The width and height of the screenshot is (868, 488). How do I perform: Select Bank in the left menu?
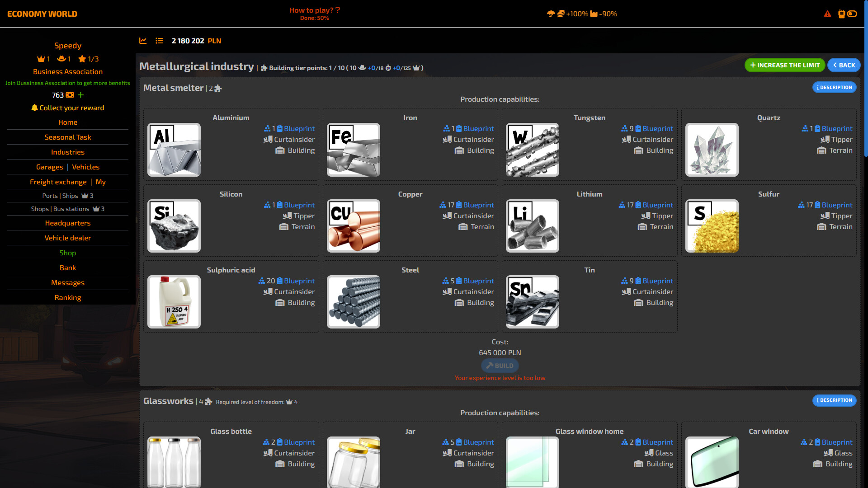67,267
